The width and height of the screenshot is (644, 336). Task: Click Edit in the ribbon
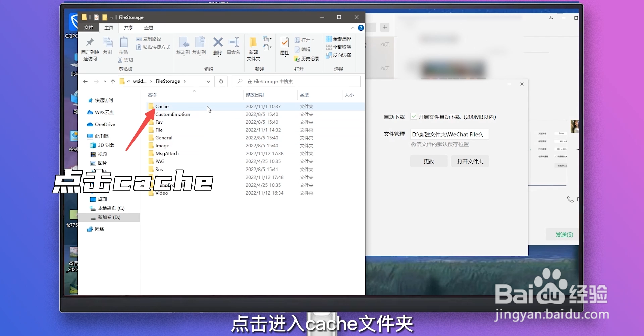303,49
